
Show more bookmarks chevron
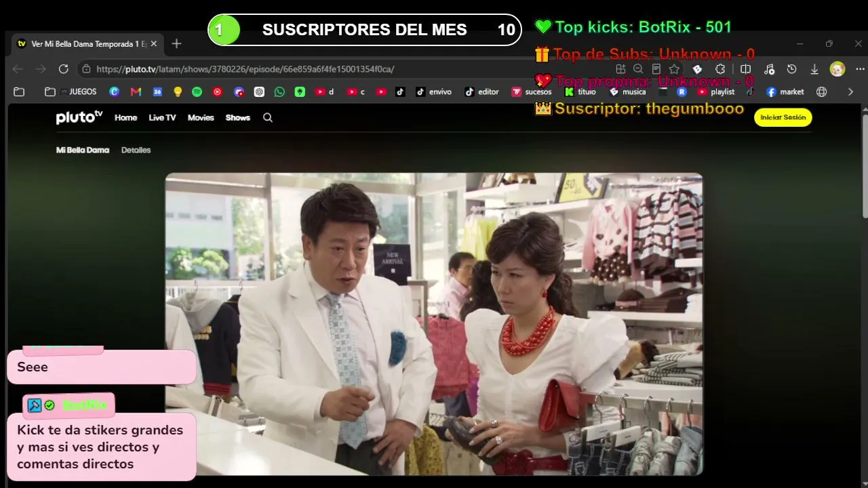(x=850, y=91)
